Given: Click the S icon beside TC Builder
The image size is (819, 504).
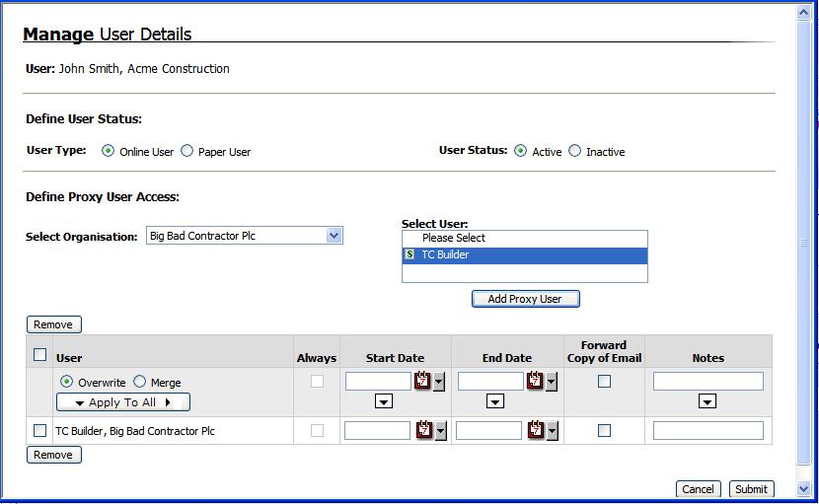Looking at the screenshot, I should coord(410,254).
